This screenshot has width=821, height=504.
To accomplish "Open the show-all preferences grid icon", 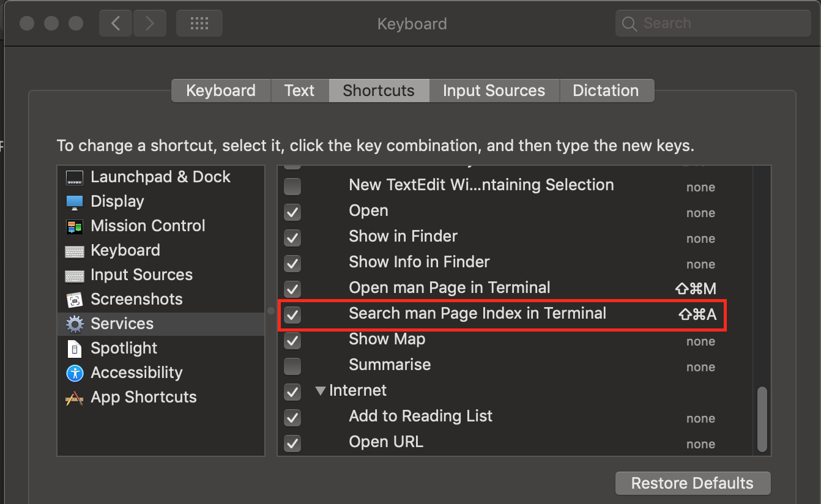I will tap(199, 23).
